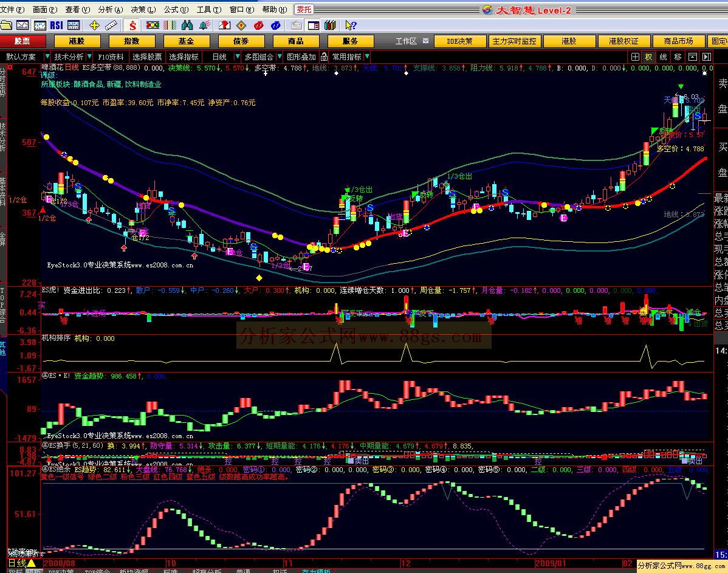The width and height of the screenshot is (728, 573).
Task: Click the grayed clipboard toolbar icon
Action: (x=296, y=26)
